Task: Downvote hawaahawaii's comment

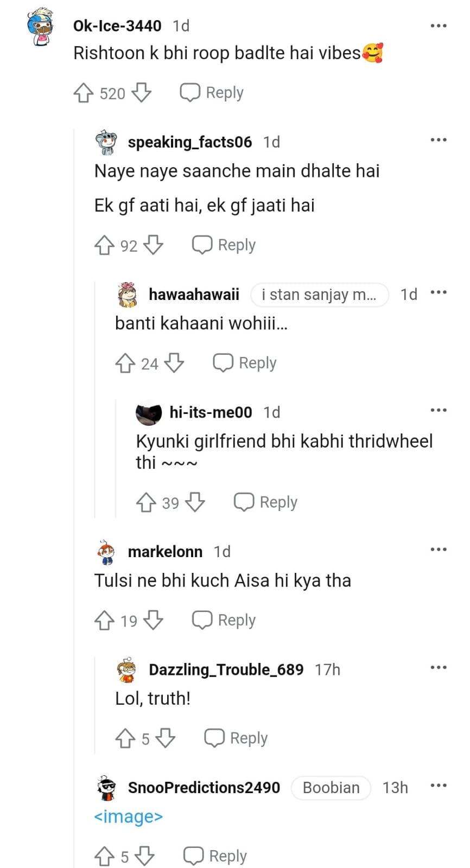Action: [x=174, y=363]
